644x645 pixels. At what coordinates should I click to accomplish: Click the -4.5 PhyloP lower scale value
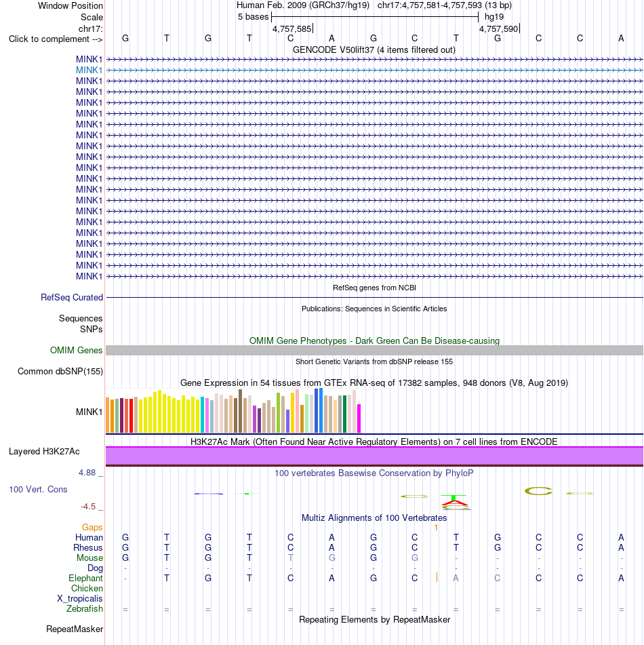[x=88, y=507]
